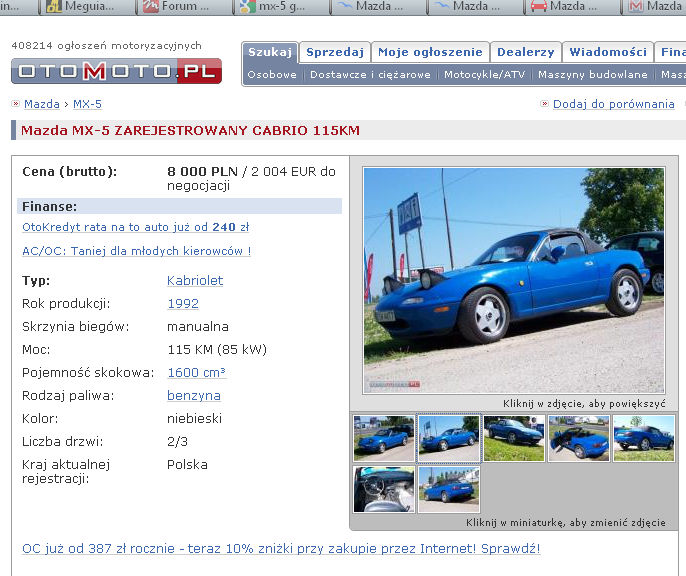Select fifth thumbnail showing car rear view
The image size is (686, 576).
tap(644, 438)
